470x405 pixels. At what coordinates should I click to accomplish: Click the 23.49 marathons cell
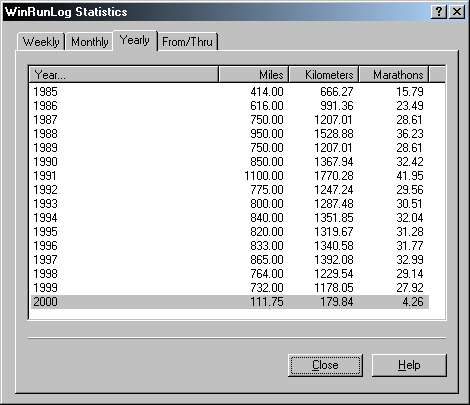(410, 106)
